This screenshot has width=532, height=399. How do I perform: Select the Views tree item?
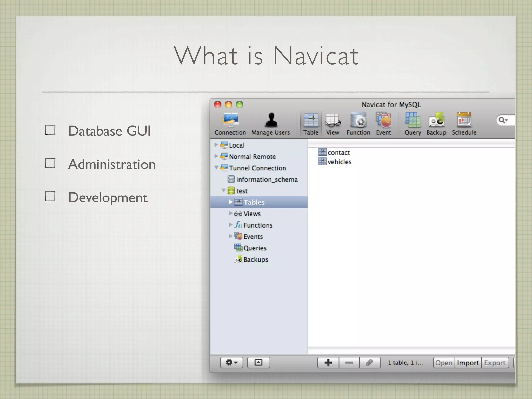click(247, 214)
